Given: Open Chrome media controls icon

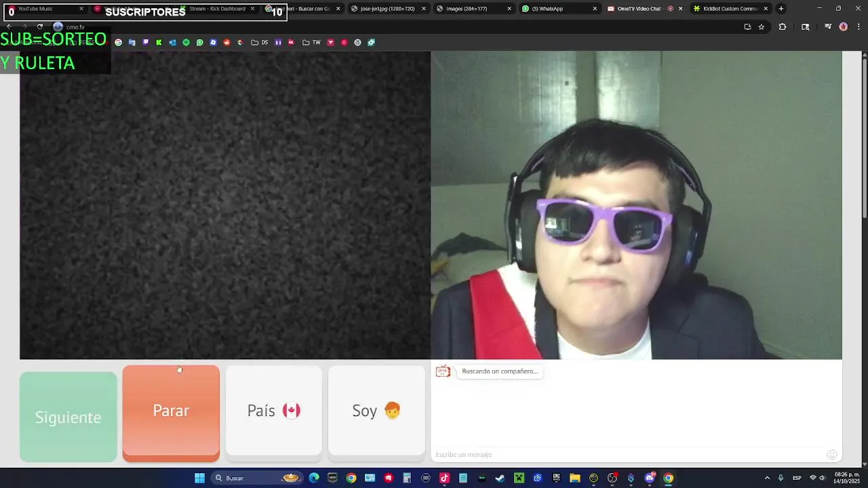Looking at the screenshot, I should pos(828,26).
